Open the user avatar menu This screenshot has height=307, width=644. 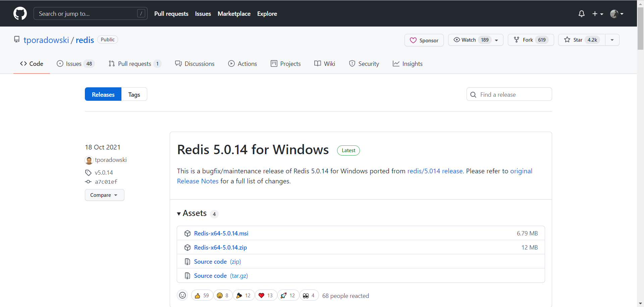point(617,14)
